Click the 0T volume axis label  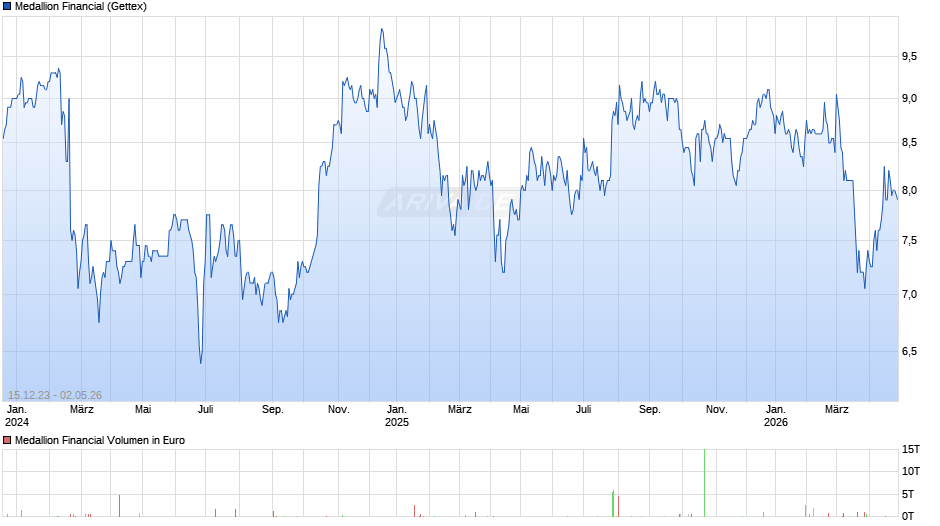[908, 516]
